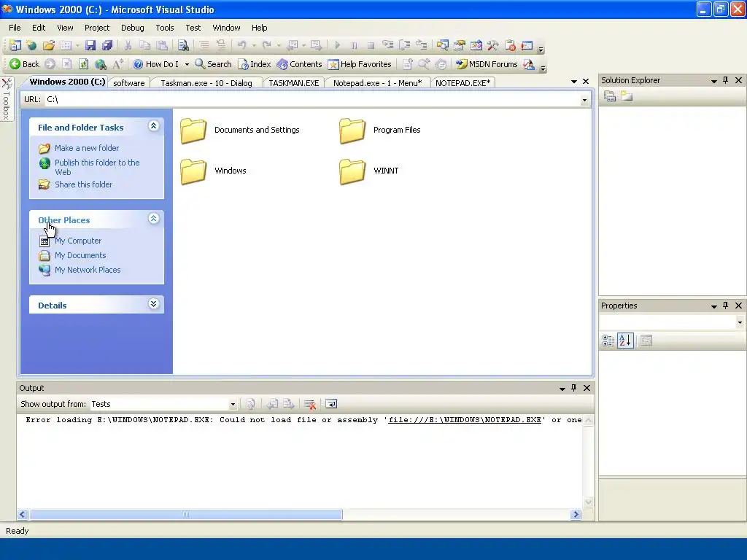Switch to Taskman.exe - 10 - Dialog tab
The image size is (747, 560).
tap(206, 83)
